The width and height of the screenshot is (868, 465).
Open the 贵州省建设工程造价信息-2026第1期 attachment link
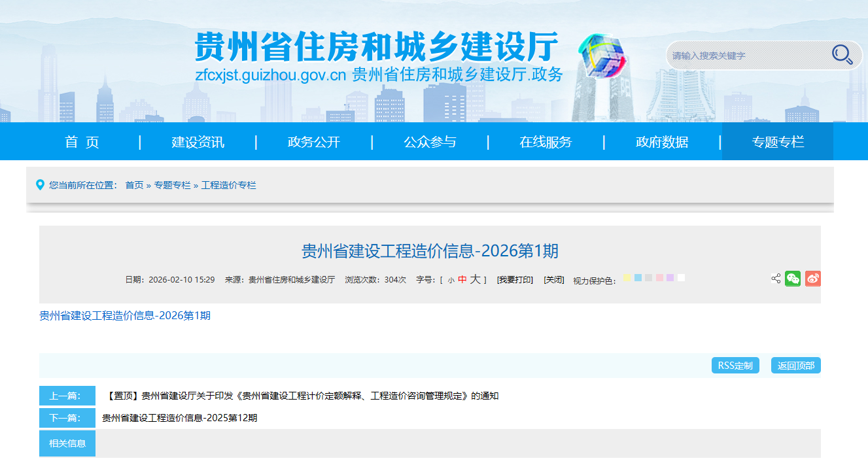(125, 316)
